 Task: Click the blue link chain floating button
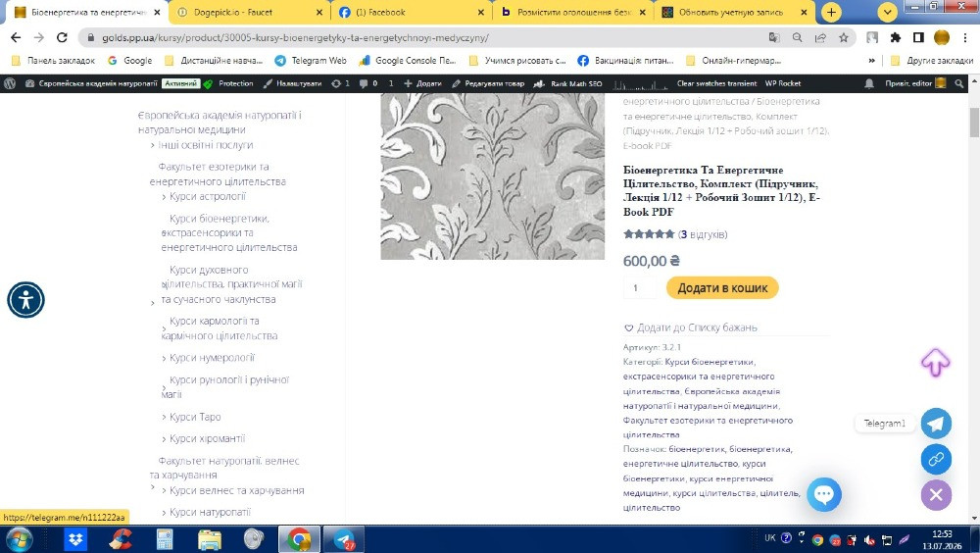[x=936, y=459]
